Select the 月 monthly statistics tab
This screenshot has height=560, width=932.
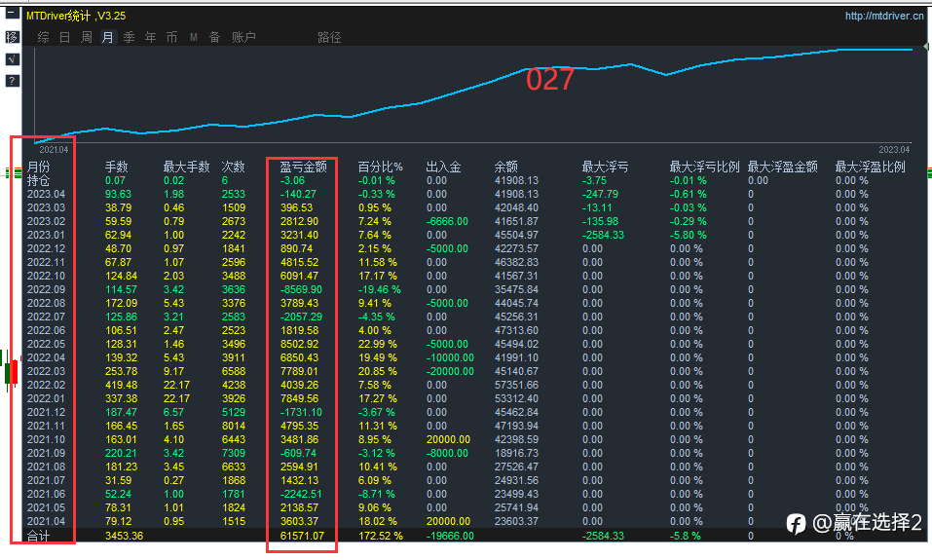tap(107, 37)
